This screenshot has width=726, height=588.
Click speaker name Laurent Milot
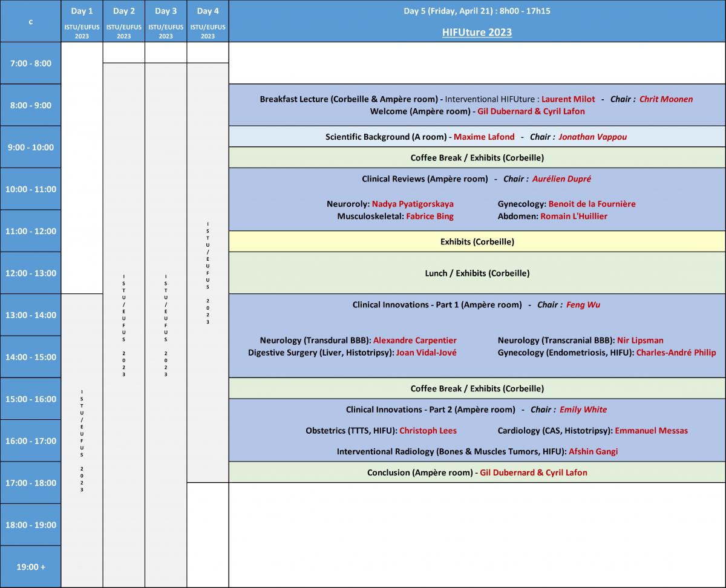tap(568, 99)
